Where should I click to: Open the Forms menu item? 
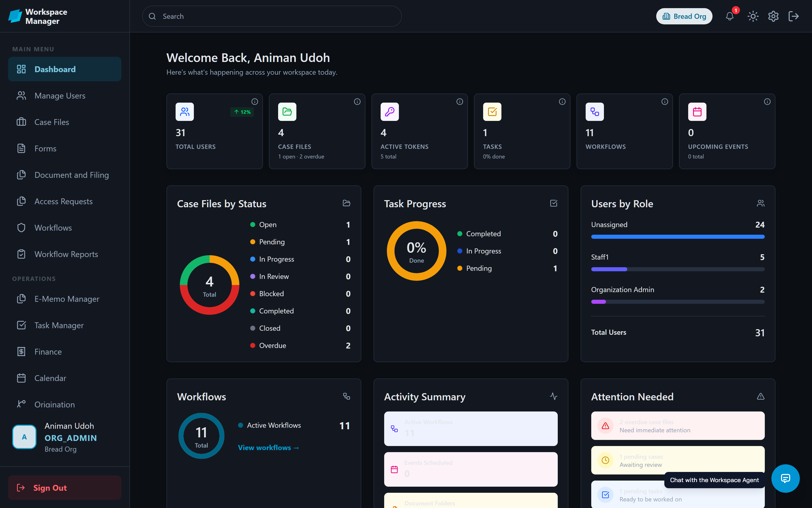tap(64, 149)
